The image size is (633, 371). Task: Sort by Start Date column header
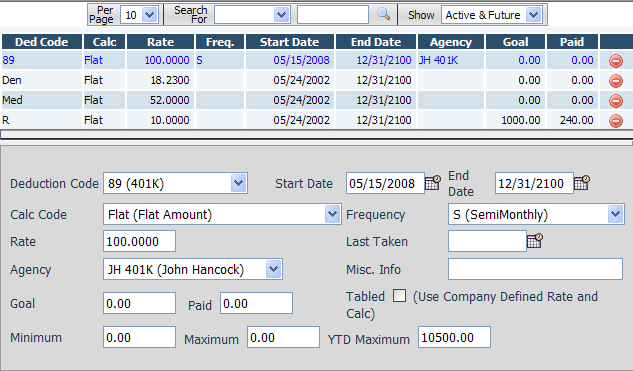tap(290, 42)
